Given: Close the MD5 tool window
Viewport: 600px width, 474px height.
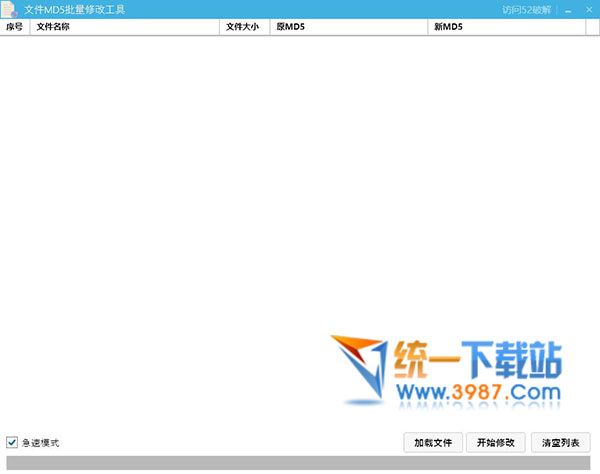Looking at the screenshot, I should (589, 10).
